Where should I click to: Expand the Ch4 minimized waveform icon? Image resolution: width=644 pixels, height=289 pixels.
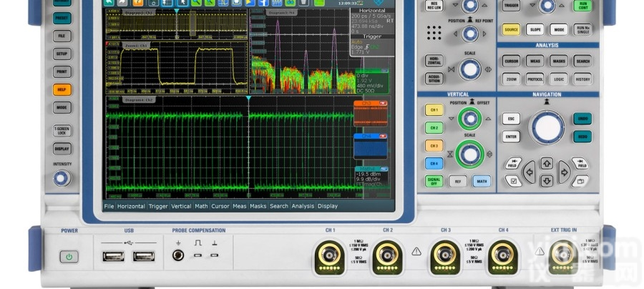371,146
